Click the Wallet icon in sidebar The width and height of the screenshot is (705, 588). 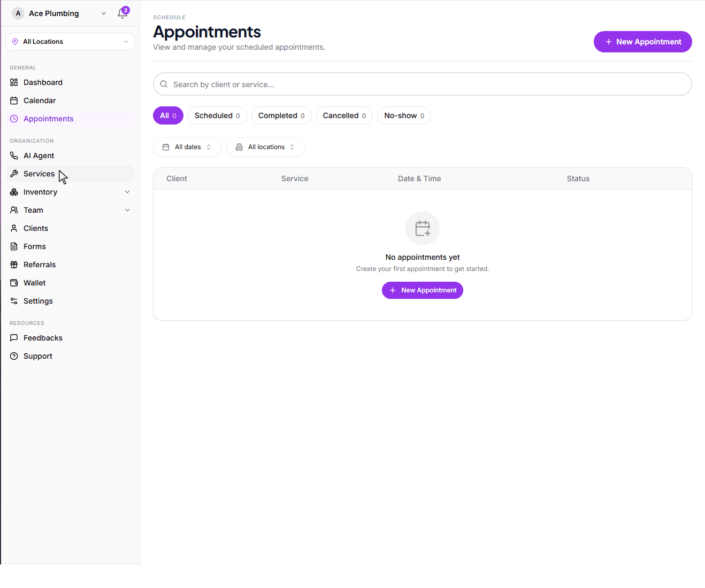14,283
